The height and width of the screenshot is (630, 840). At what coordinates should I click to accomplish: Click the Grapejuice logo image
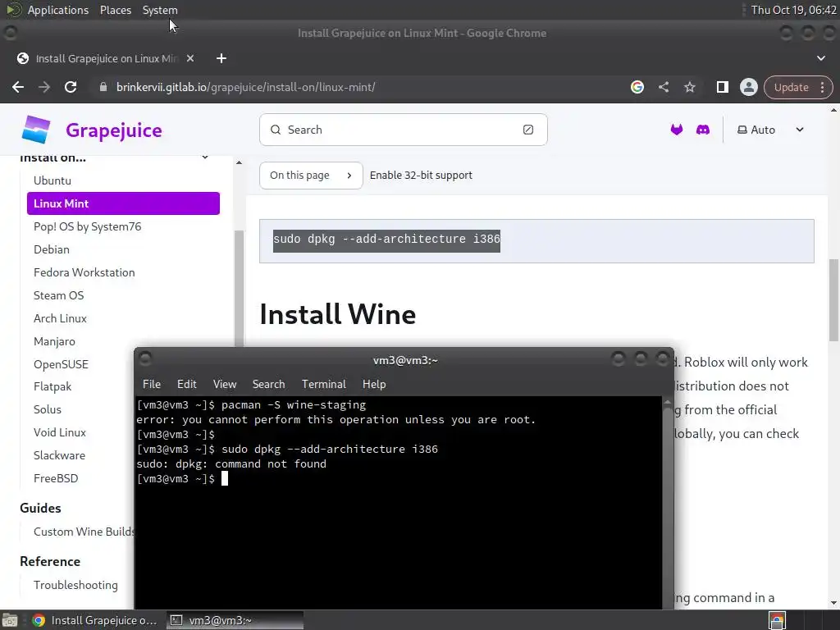(x=36, y=130)
